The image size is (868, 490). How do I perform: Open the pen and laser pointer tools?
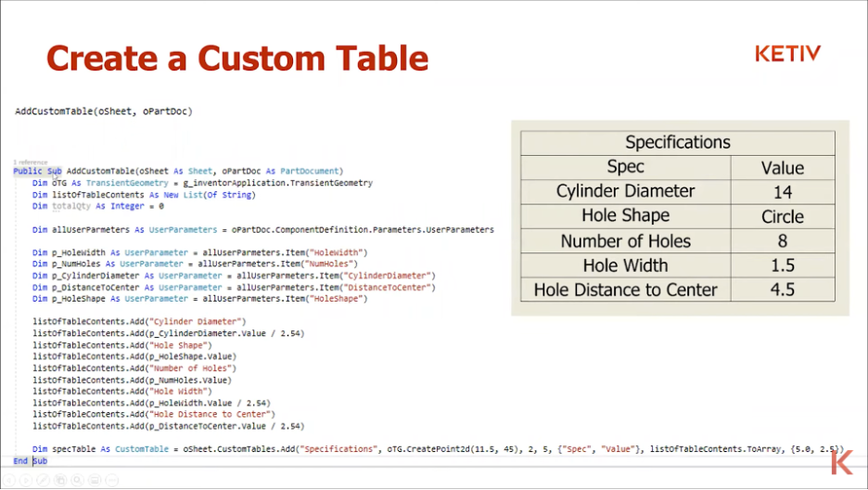click(43, 480)
